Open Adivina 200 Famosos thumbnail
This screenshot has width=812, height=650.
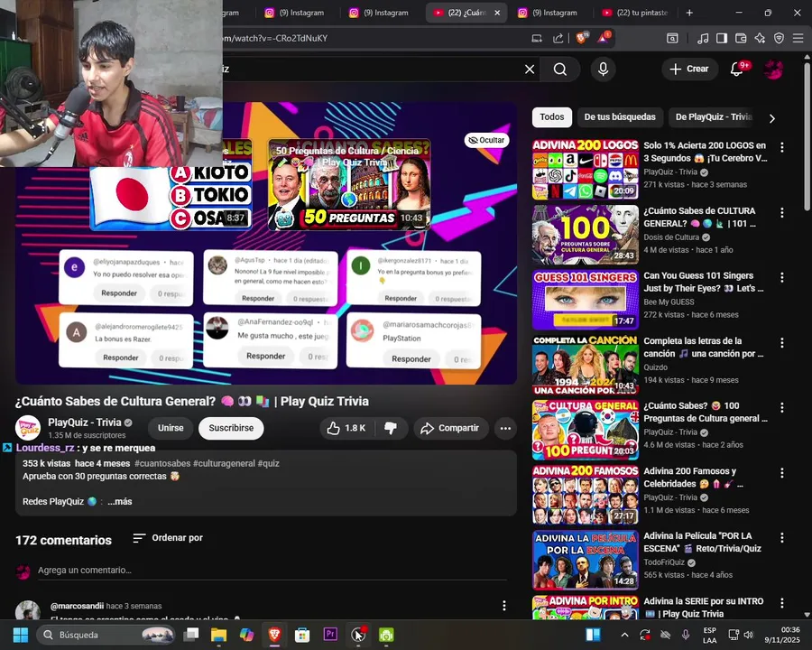[586, 495]
